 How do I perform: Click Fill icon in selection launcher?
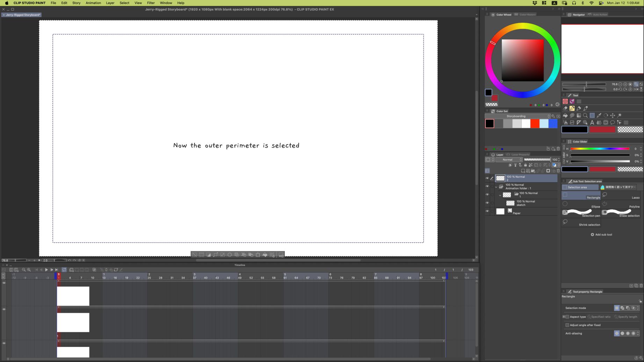point(265,255)
